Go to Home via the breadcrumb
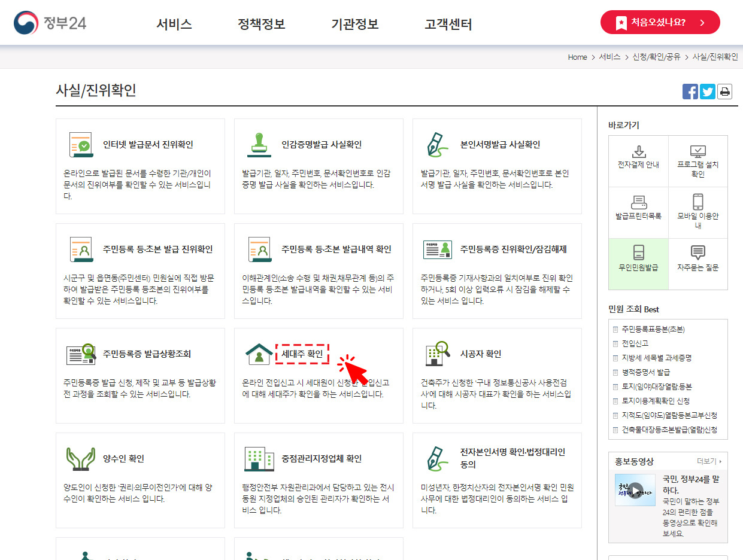Image resolution: width=743 pixels, height=560 pixels. click(577, 57)
